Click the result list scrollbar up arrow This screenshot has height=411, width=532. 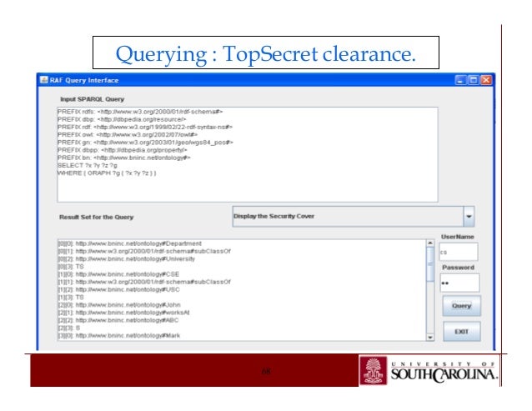click(x=430, y=243)
